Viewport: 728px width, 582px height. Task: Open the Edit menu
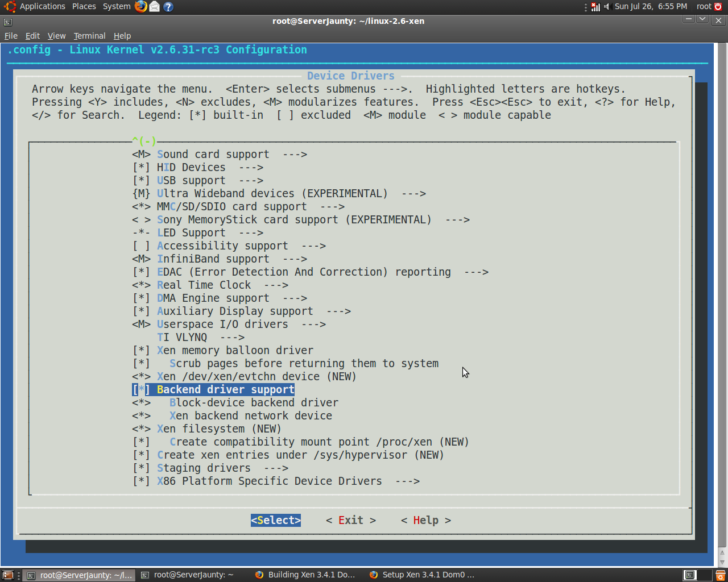(32, 36)
